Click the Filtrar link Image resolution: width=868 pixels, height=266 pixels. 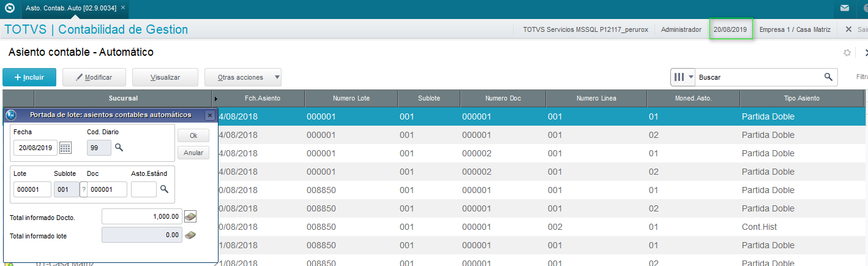[x=862, y=77]
